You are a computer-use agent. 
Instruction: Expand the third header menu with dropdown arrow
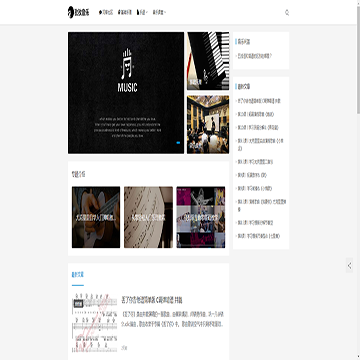click(x=142, y=13)
